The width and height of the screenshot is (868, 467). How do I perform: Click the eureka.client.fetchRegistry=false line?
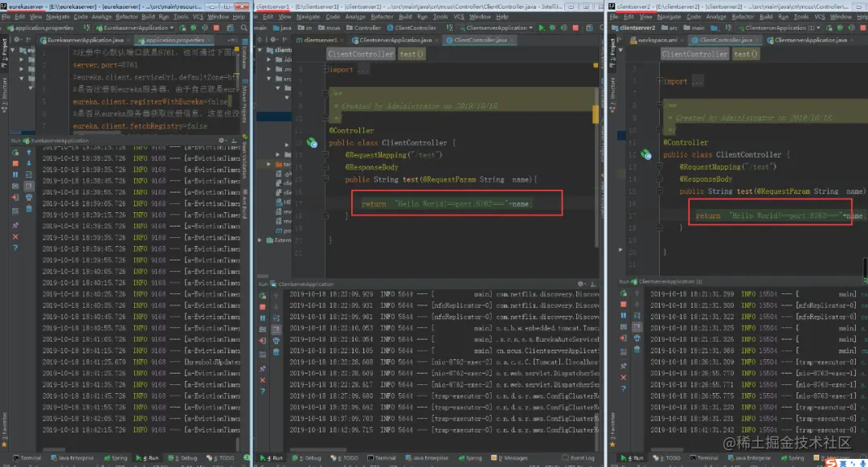(140, 126)
